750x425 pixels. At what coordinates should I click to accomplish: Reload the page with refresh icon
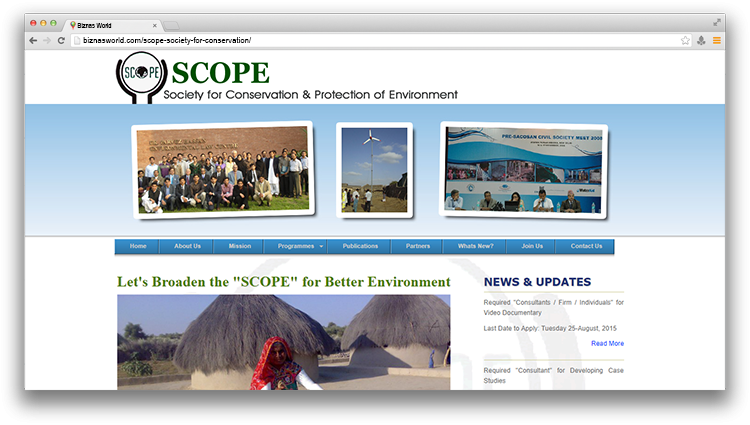(61, 40)
